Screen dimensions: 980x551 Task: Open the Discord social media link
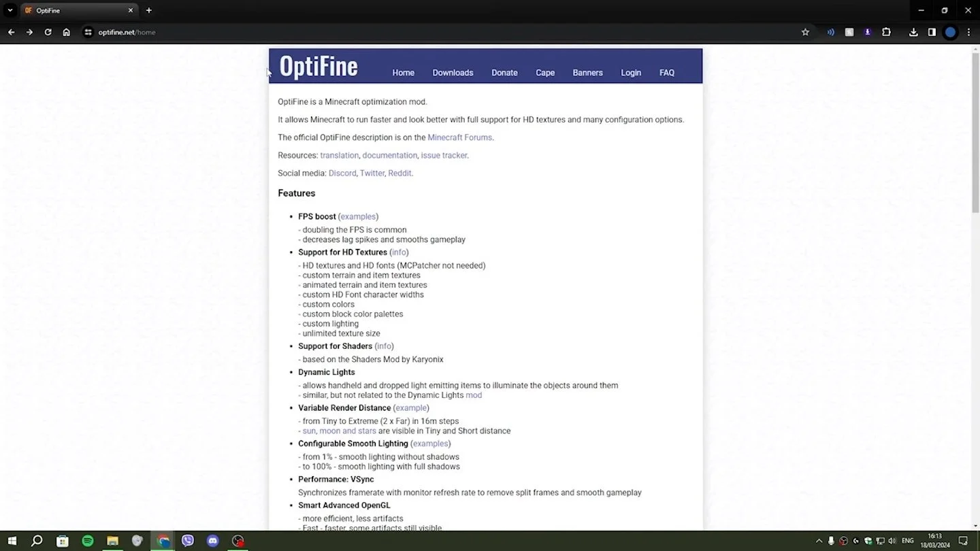tap(342, 173)
